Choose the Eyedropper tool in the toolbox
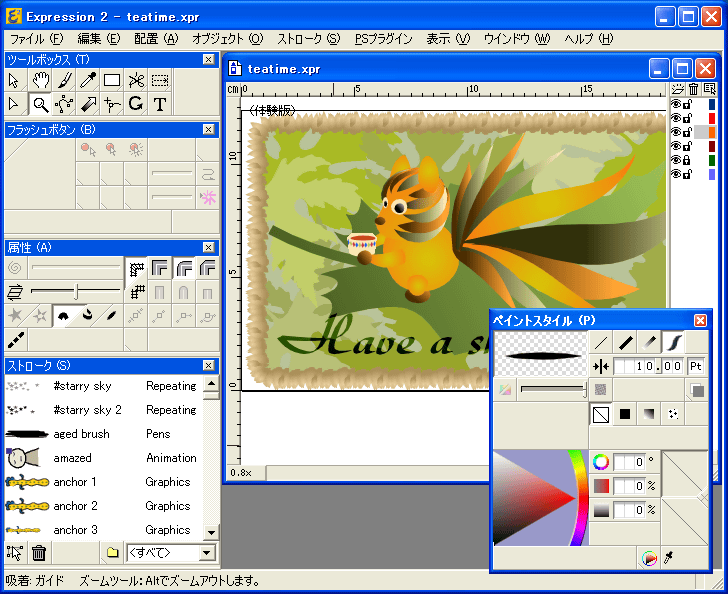728x594 pixels. coord(88,81)
